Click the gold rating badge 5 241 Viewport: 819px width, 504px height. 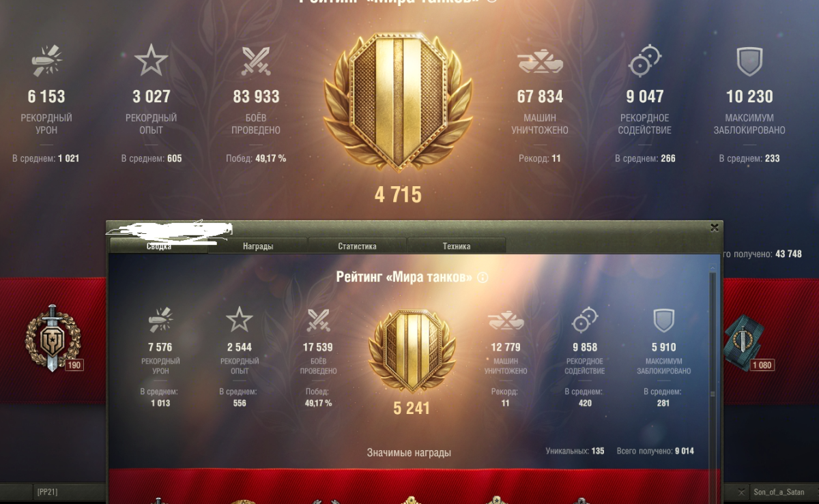coord(410,351)
